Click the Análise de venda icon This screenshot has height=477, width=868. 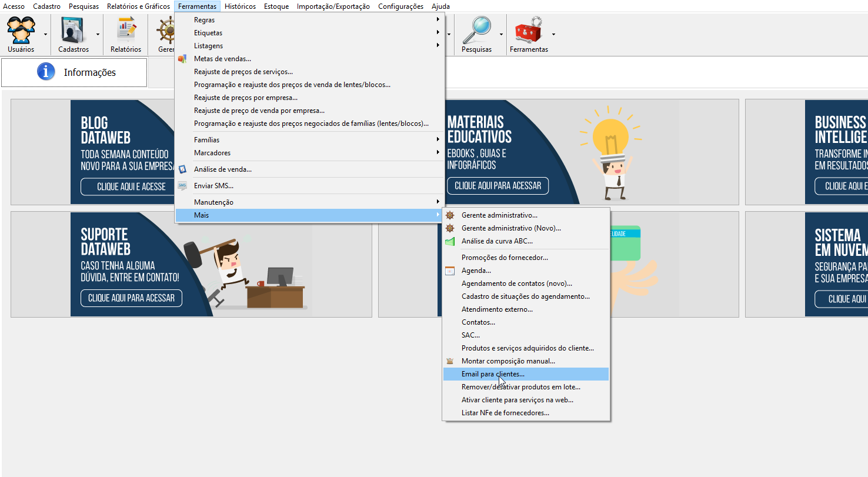182,169
